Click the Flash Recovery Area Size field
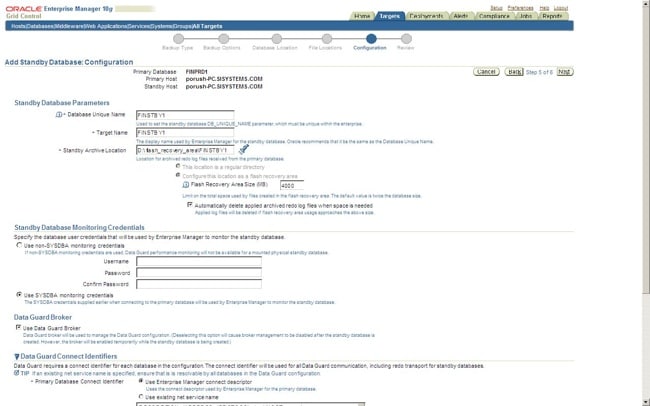This screenshot has height=406, width=650. (292, 185)
